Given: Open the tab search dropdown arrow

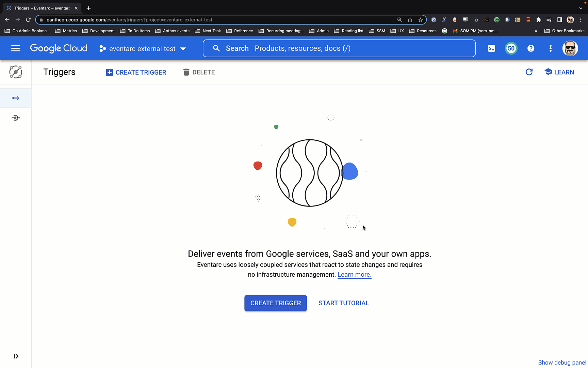Looking at the screenshot, I should [x=581, y=8].
